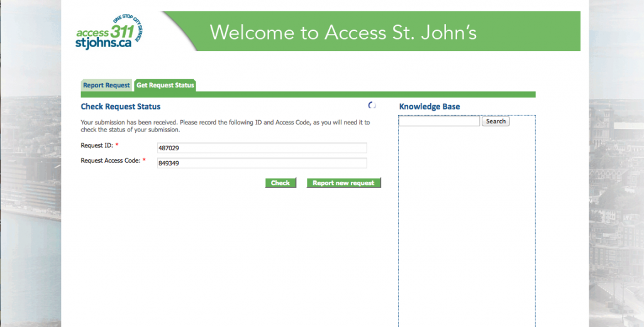Viewport: 644px width, 327px height.
Task: Click the Report new request button
Action: pos(343,183)
